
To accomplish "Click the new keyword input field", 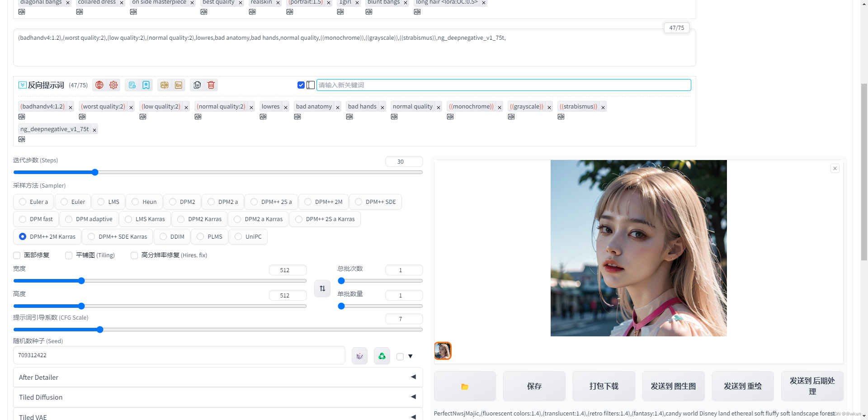I will (504, 85).
